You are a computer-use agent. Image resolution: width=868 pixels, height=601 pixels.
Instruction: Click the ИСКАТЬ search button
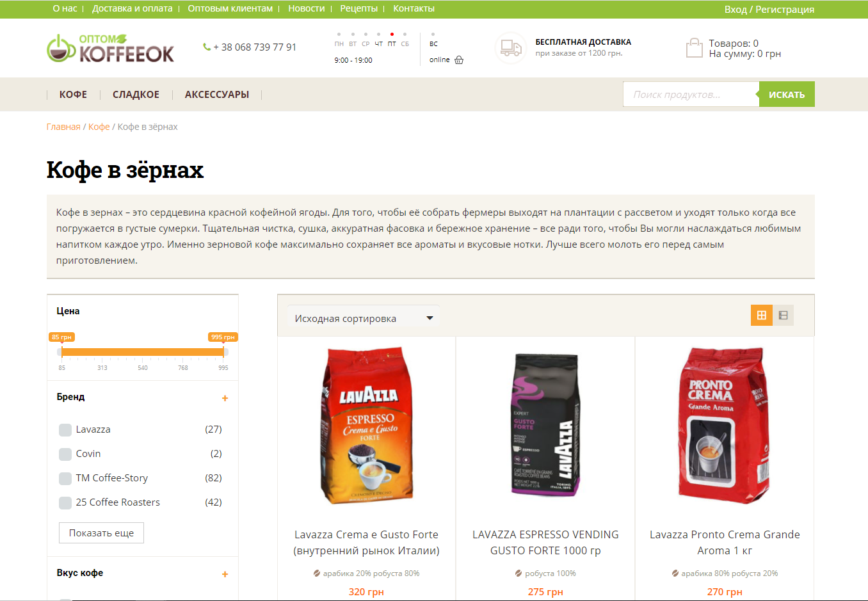tap(787, 94)
